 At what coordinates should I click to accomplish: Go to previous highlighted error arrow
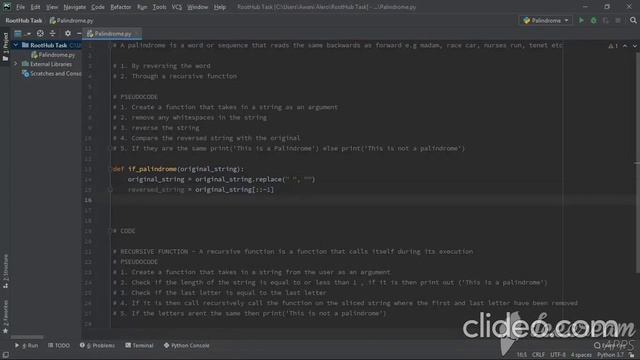click(x=625, y=46)
